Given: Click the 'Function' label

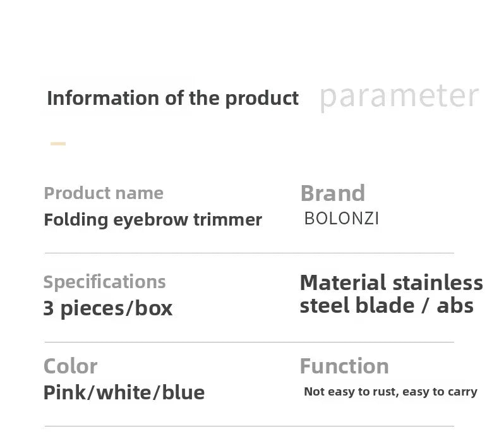Looking at the screenshot, I should (x=344, y=366).
